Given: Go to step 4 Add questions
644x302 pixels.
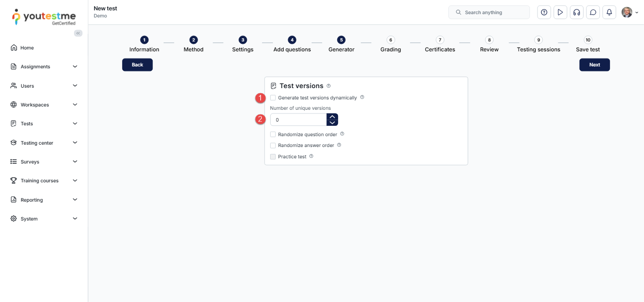Looking at the screenshot, I should [292, 44].
